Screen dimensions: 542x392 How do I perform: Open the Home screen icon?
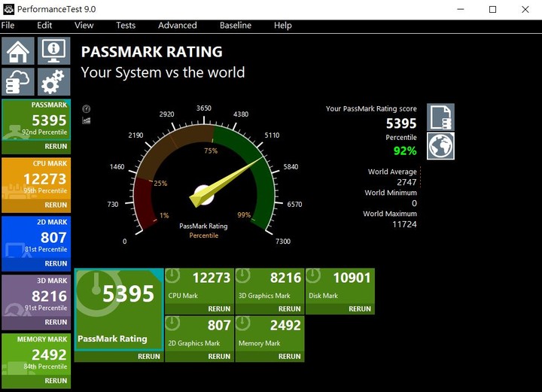18,51
